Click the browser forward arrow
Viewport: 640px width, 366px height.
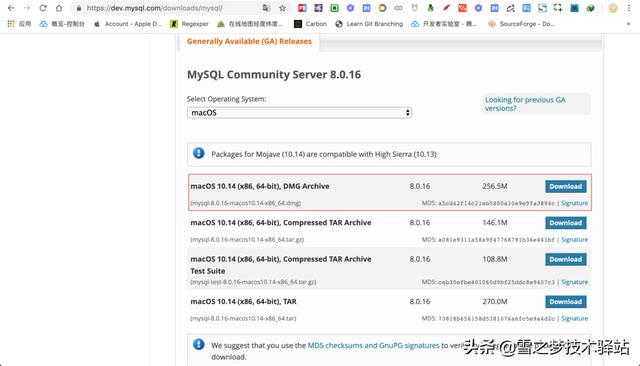(x=27, y=8)
